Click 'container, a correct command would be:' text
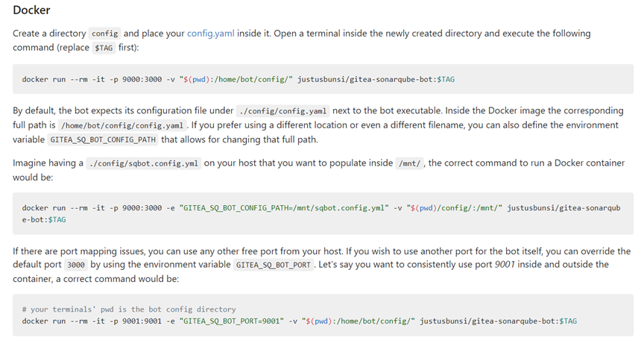 (95, 279)
